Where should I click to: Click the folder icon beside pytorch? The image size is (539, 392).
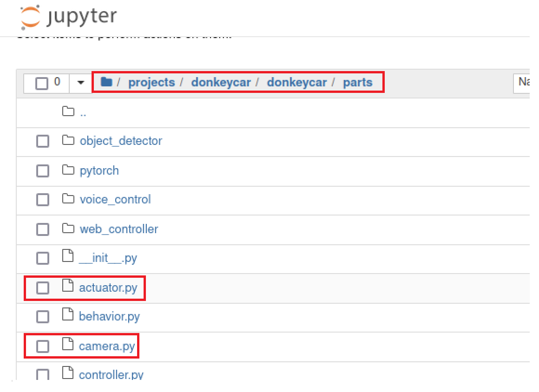click(68, 170)
